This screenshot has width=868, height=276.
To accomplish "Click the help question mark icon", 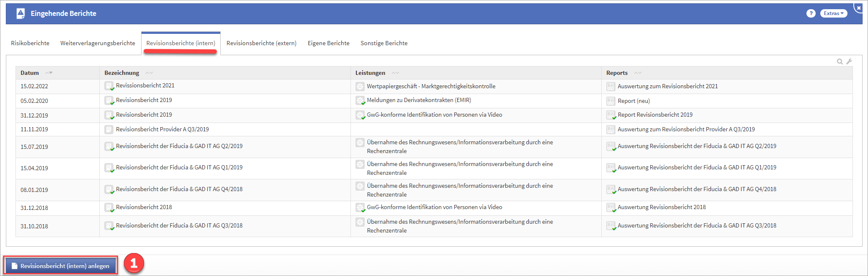I will (x=811, y=13).
